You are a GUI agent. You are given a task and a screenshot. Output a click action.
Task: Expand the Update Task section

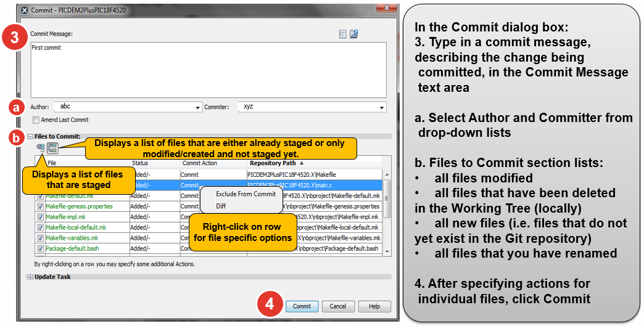click(x=30, y=277)
